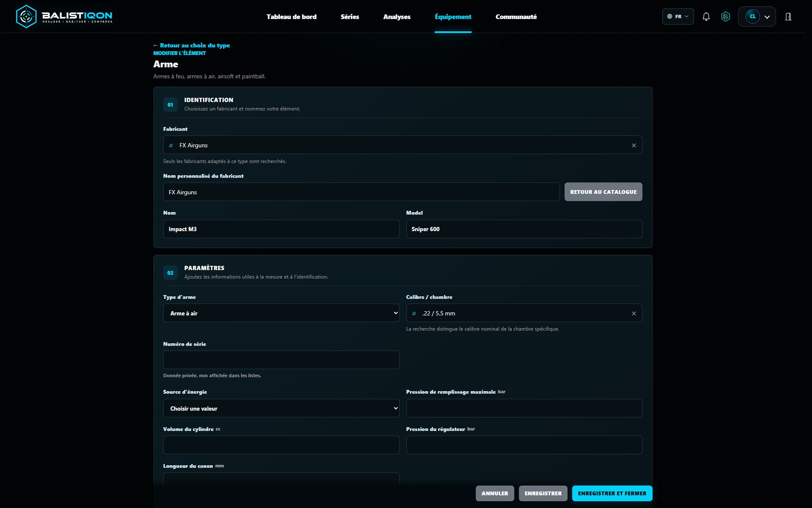The width and height of the screenshot is (812, 508).
Task: Click Enregistrer et fermer button
Action: pos(612,493)
